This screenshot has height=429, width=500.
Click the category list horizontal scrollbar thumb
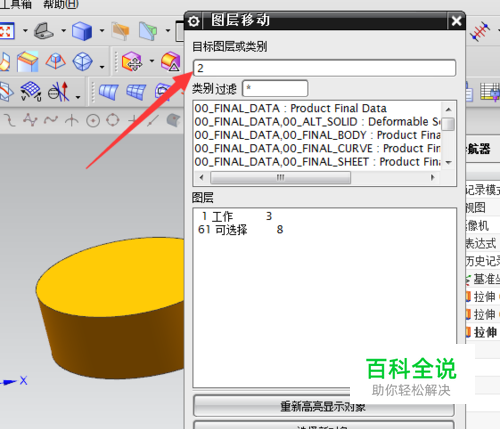tap(281, 177)
